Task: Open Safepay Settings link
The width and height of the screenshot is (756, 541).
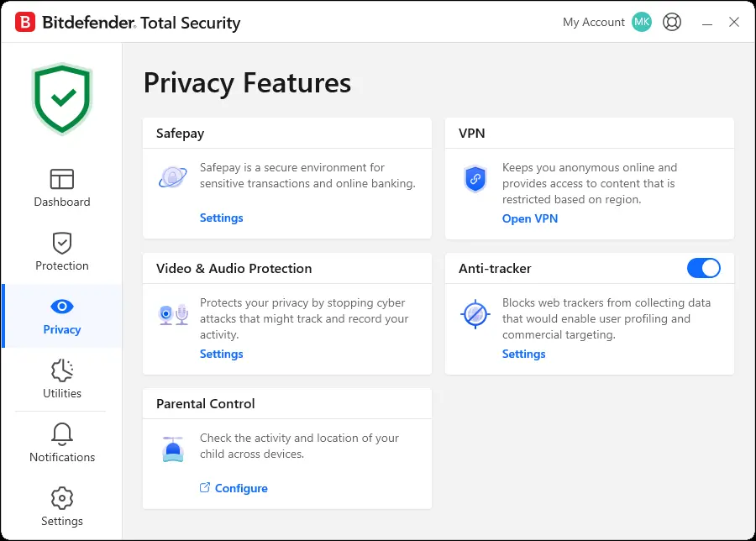Action: point(221,218)
